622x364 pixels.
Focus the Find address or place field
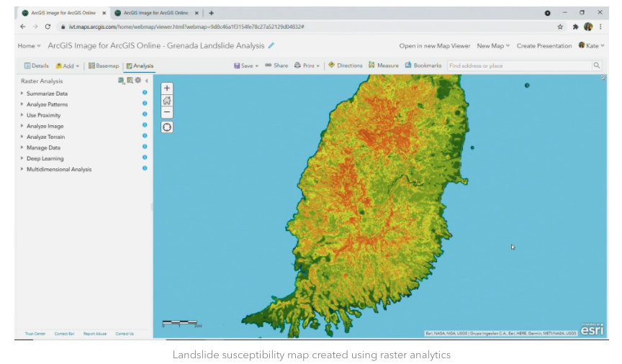(519, 65)
